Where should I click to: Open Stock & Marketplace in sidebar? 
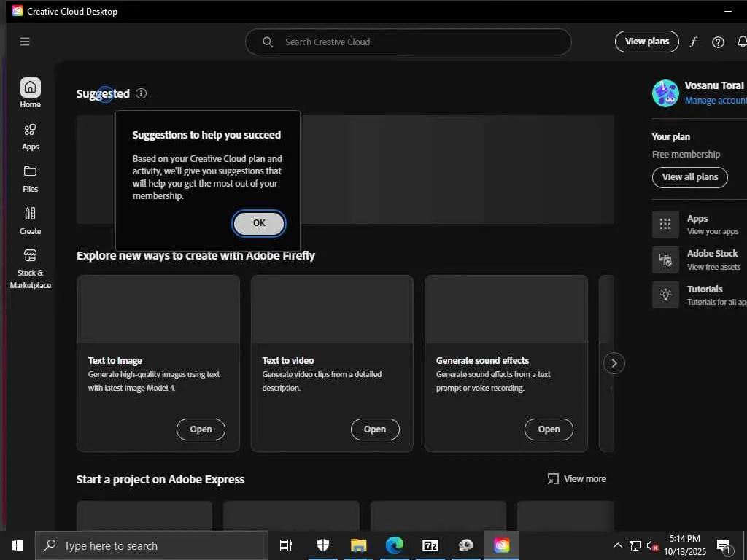[30, 269]
